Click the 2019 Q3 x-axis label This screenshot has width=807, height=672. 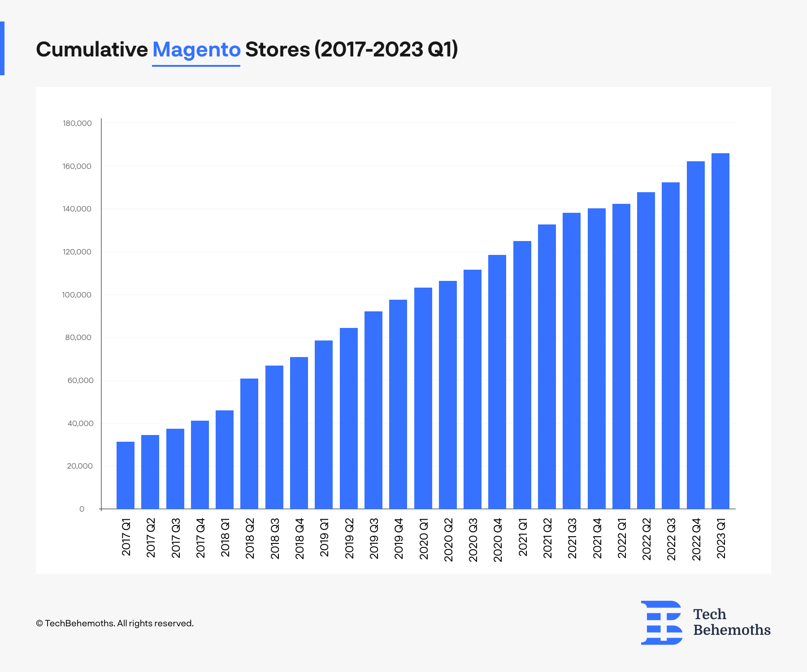click(374, 538)
